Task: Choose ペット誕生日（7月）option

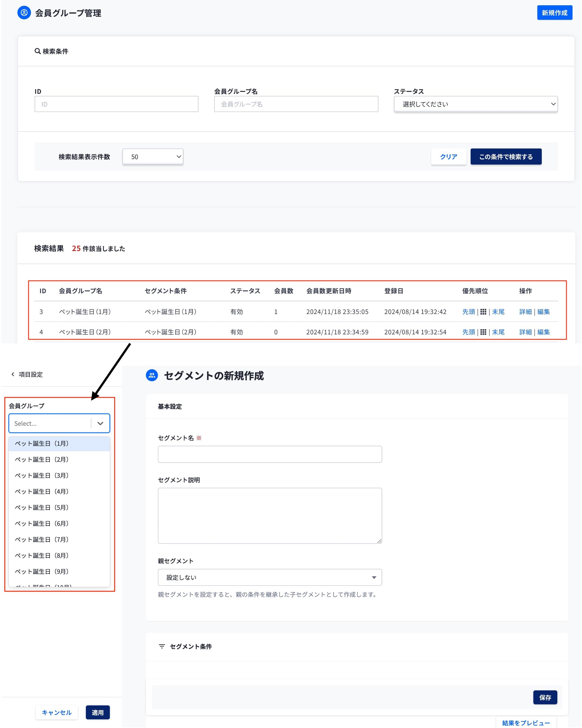Action: pyautogui.click(x=42, y=540)
